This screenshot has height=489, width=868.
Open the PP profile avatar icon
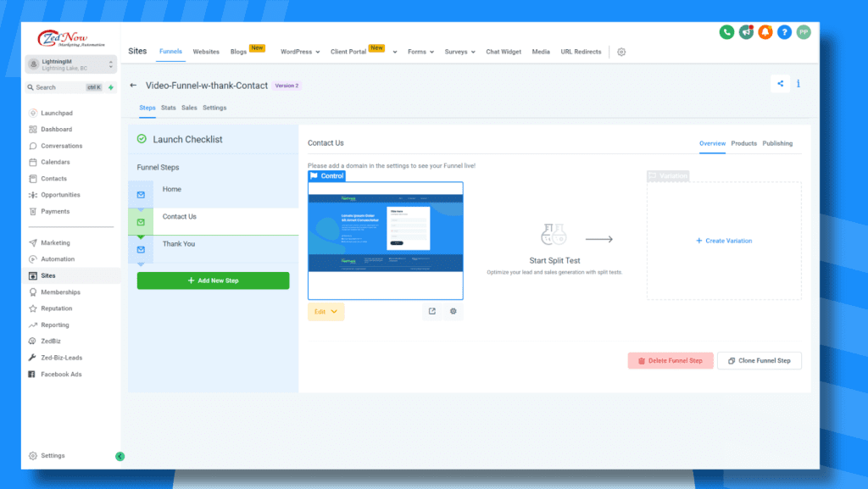[x=803, y=31]
